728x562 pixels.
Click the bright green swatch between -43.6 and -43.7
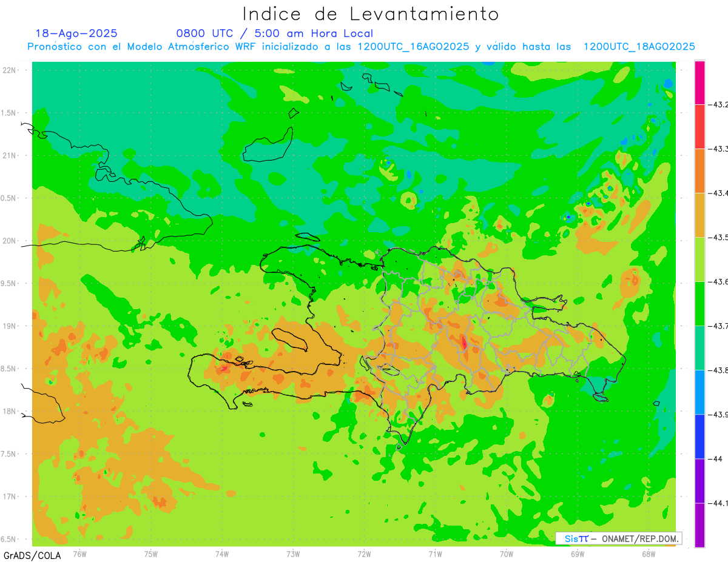click(699, 304)
